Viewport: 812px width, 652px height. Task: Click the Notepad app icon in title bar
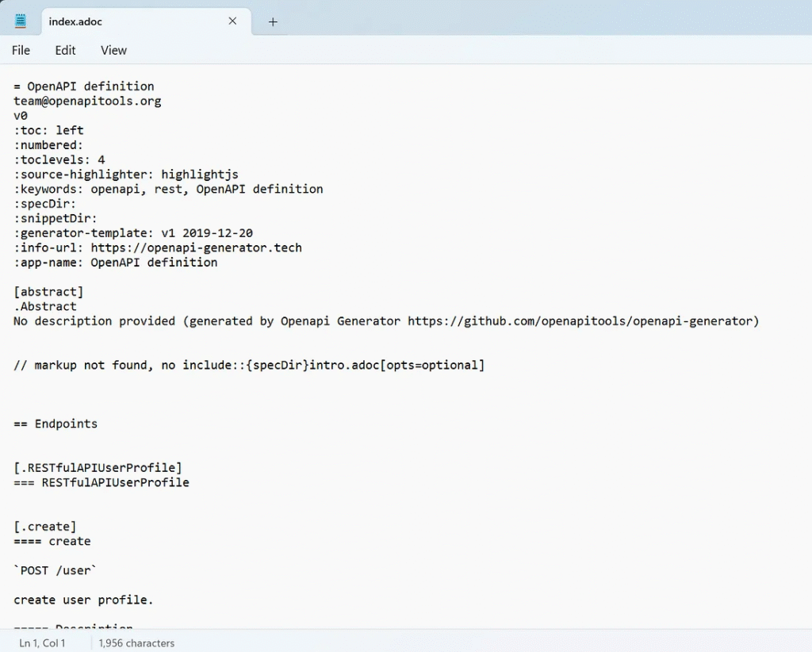(21, 21)
